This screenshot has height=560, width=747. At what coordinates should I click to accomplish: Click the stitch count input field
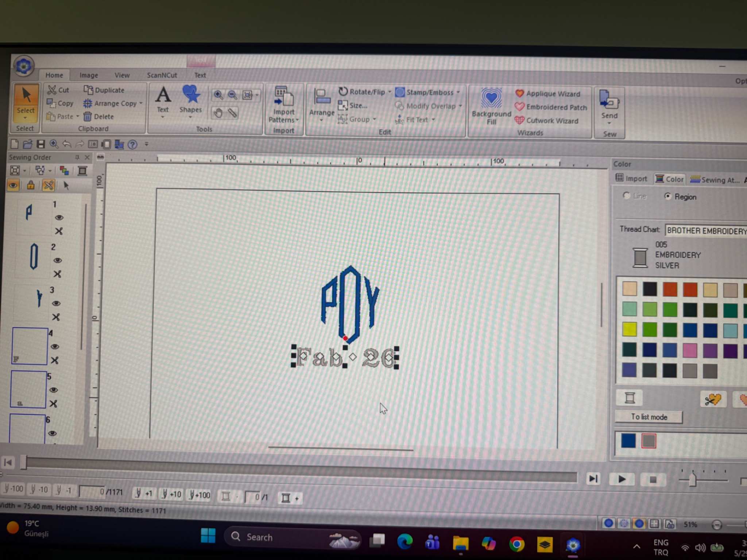tap(92, 491)
